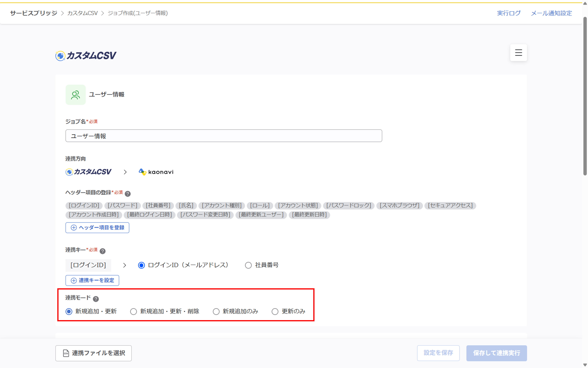588x368 pixels.
Task: Click the [社員番号] header tag
Action: click(158, 206)
